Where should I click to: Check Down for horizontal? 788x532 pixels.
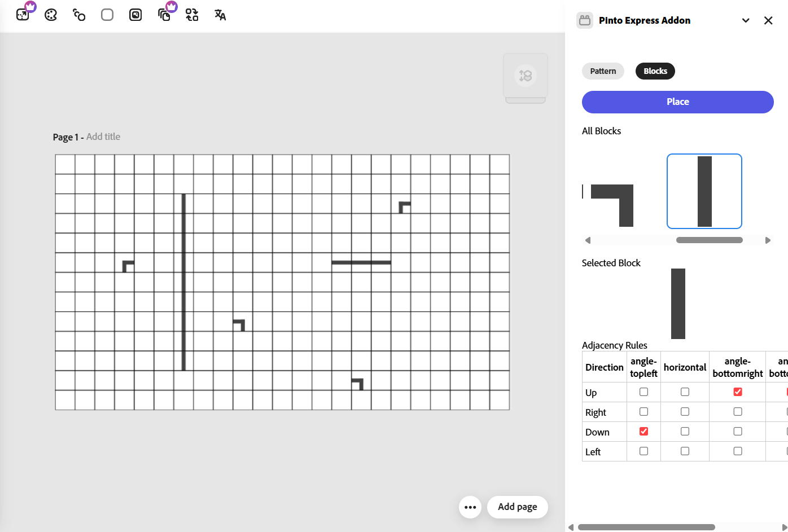pos(685,431)
